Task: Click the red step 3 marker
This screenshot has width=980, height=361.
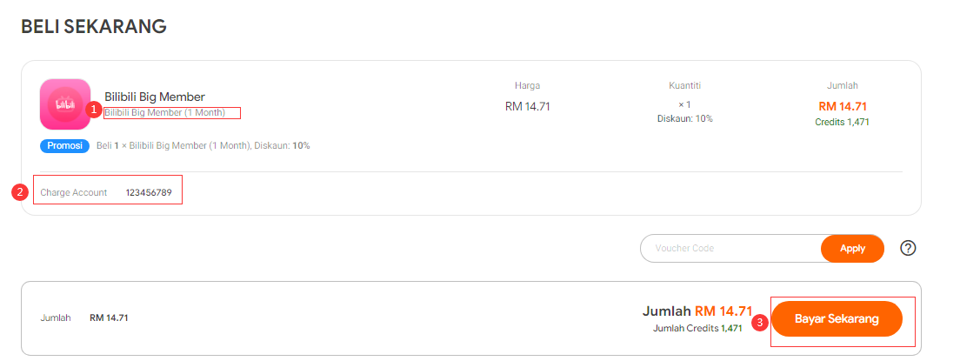Action: [x=759, y=323]
